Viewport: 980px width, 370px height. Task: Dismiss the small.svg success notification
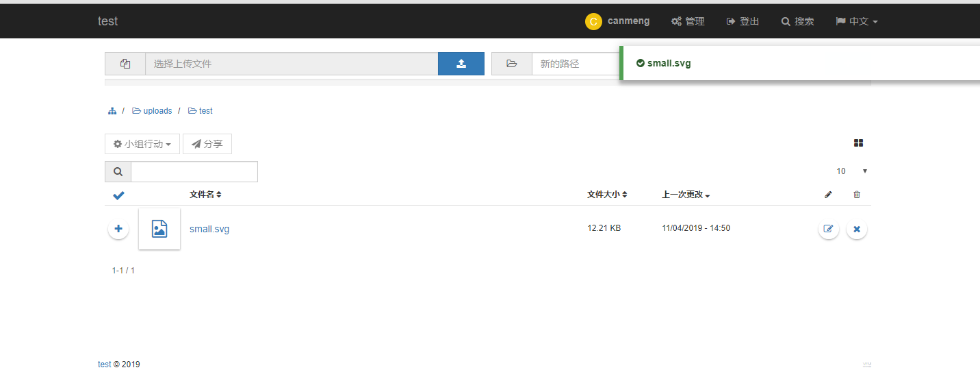tap(799, 63)
